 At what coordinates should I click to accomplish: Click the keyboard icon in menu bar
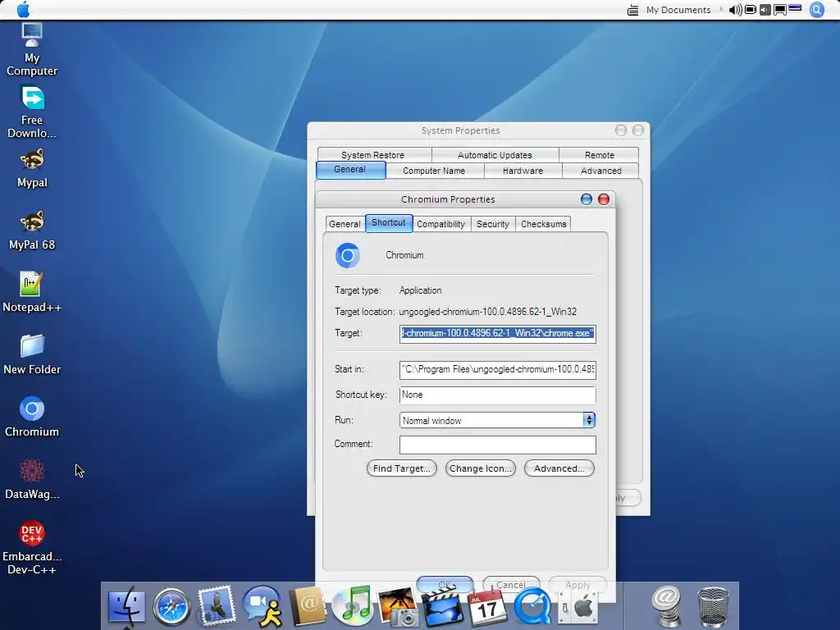pyautogui.click(x=632, y=10)
